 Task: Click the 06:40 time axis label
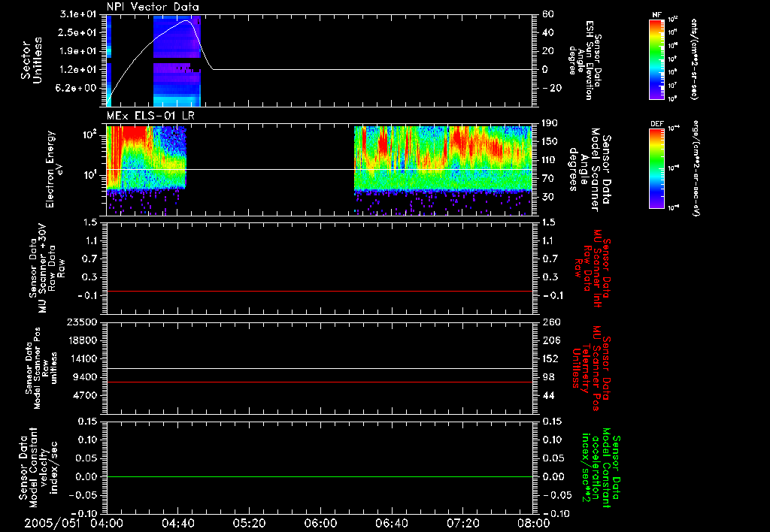tap(391, 523)
